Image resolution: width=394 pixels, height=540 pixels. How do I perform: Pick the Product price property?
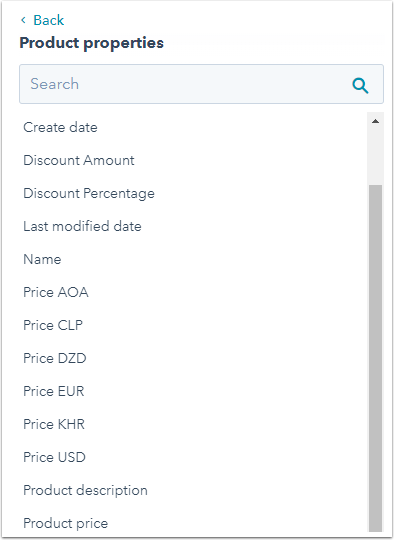[x=65, y=523]
